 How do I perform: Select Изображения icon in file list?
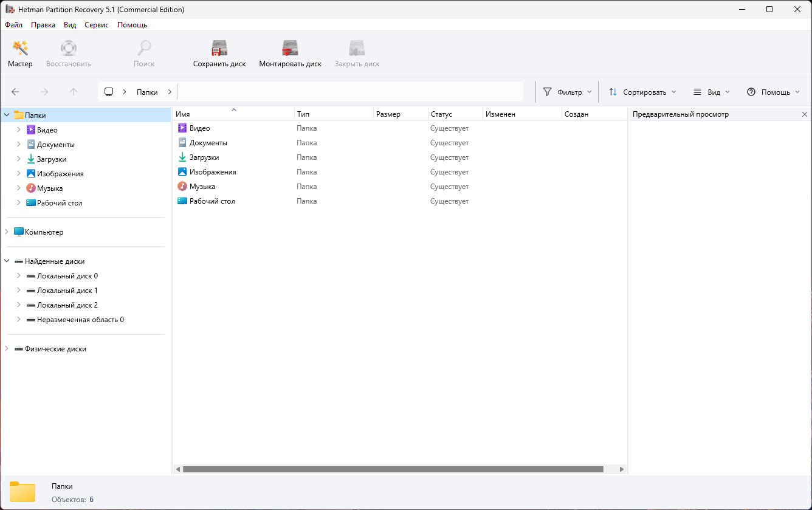(x=182, y=172)
